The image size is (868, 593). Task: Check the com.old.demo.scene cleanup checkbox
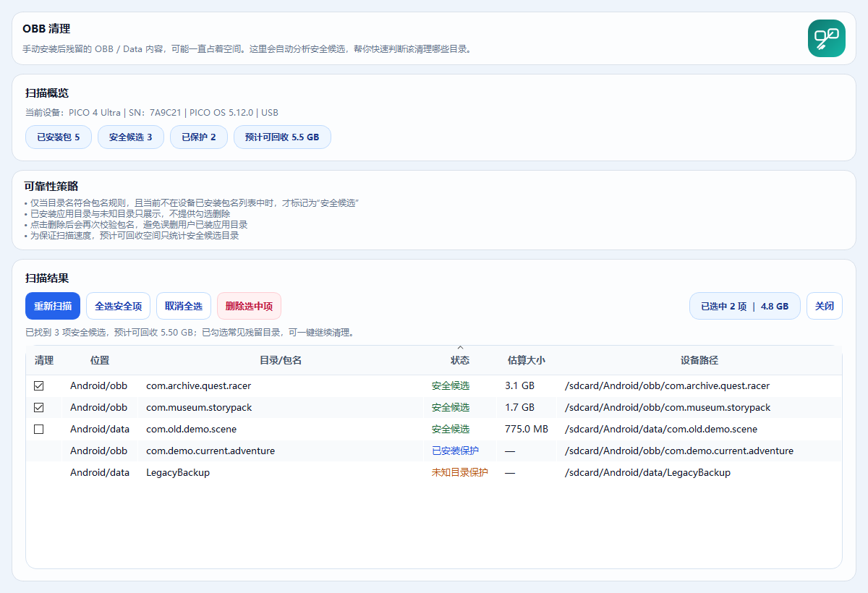click(39, 430)
